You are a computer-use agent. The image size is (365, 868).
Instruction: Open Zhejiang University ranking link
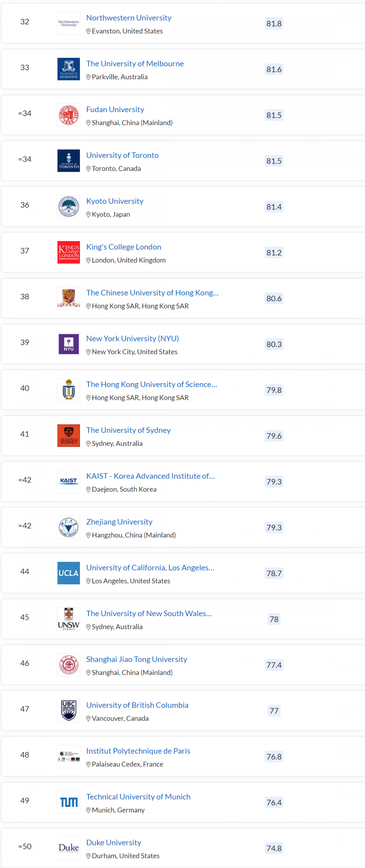pos(119,521)
